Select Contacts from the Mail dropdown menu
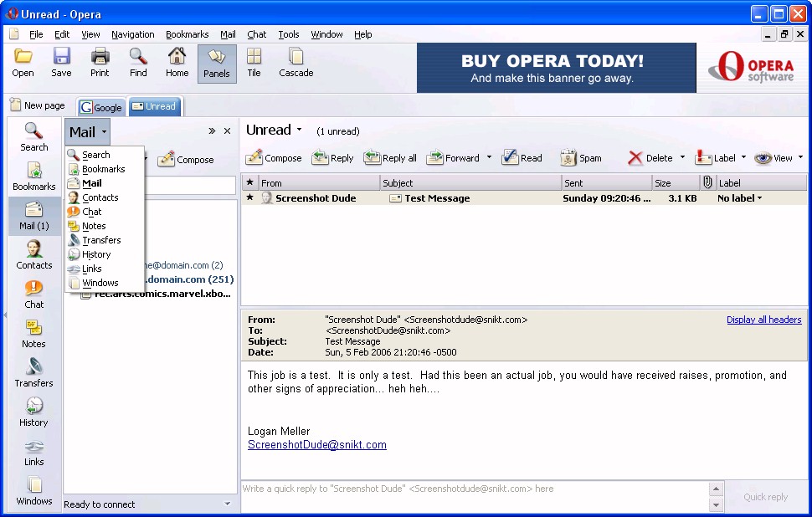Image resolution: width=812 pixels, height=517 pixels. 100,197
